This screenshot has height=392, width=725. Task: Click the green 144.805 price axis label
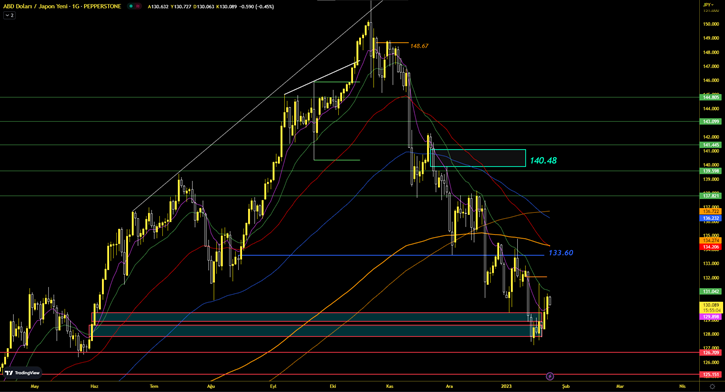point(711,97)
